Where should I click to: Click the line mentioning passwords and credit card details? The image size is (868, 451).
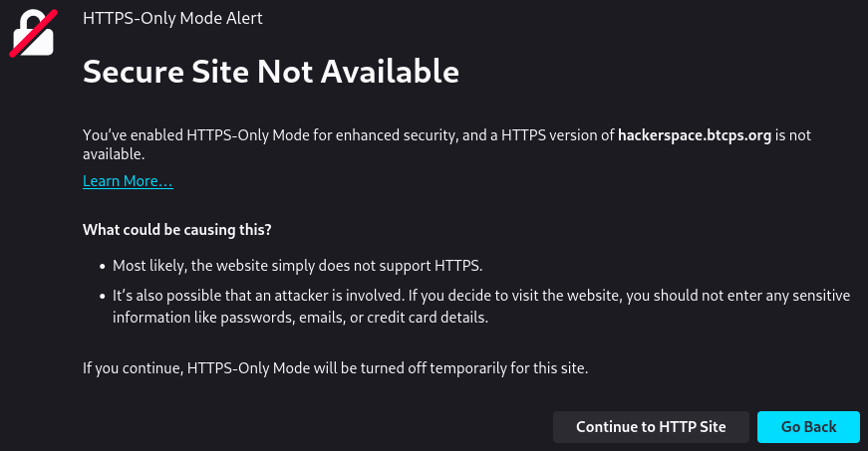pyautogui.click(x=299, y=318)
